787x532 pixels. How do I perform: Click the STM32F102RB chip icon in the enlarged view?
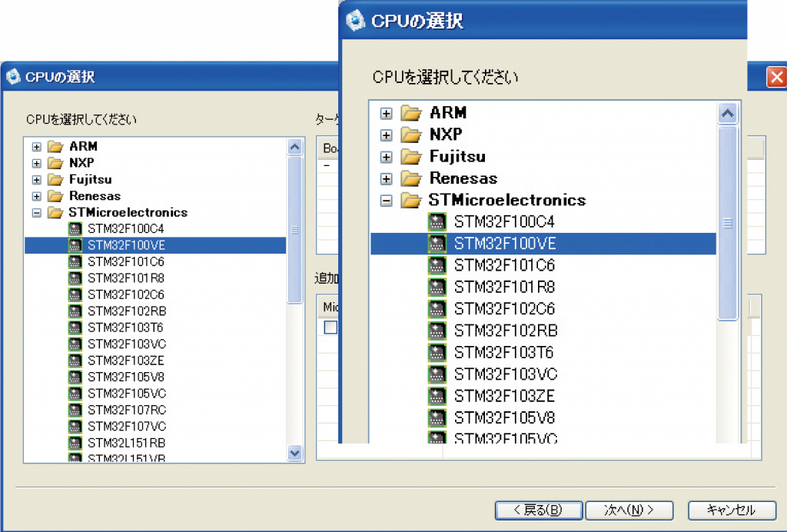[x=437, y=331]
